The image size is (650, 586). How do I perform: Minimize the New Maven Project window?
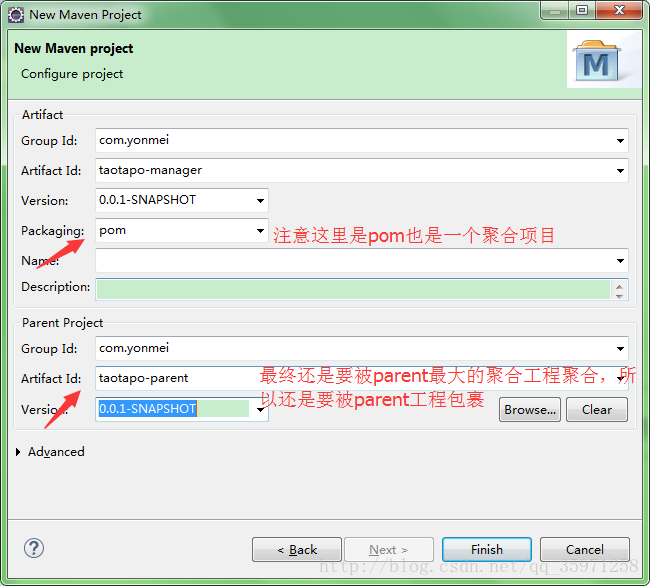click(x=555, y=10)
